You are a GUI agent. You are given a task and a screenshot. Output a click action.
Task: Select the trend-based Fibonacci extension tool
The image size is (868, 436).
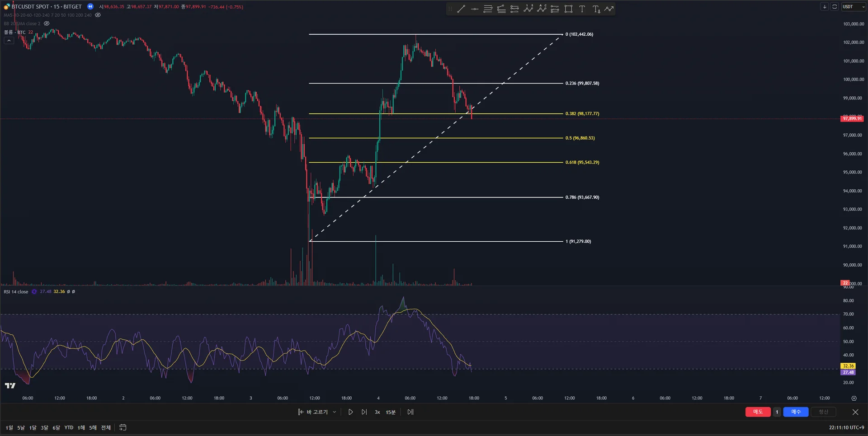[501, 9]
